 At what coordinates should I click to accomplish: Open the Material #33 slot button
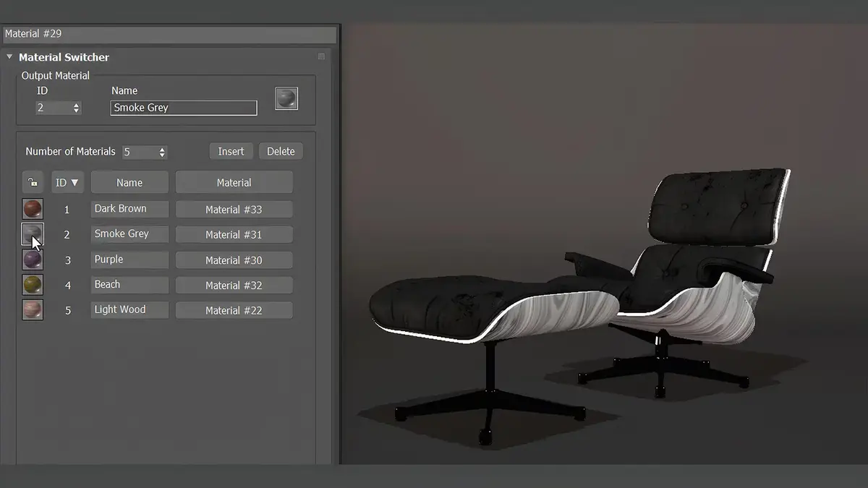pyautogui.click(x=234, y=210)
